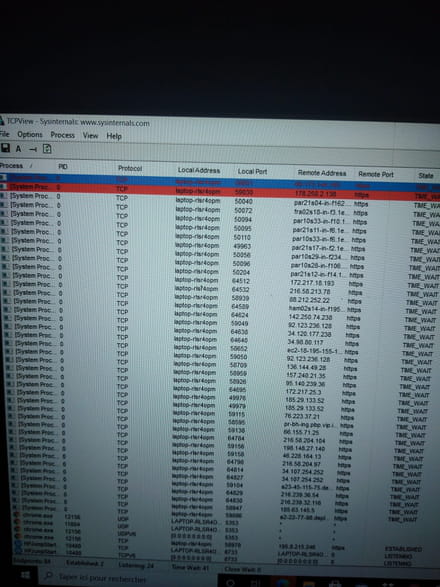Click the Save floppy disk toolbar icon
Viewport: 440px width, 587px height.
[5, 148]
